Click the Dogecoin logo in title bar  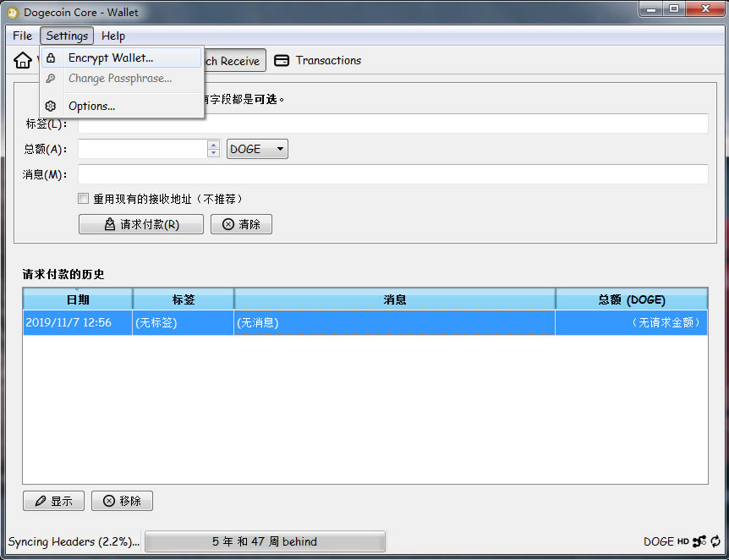point(13,13)
